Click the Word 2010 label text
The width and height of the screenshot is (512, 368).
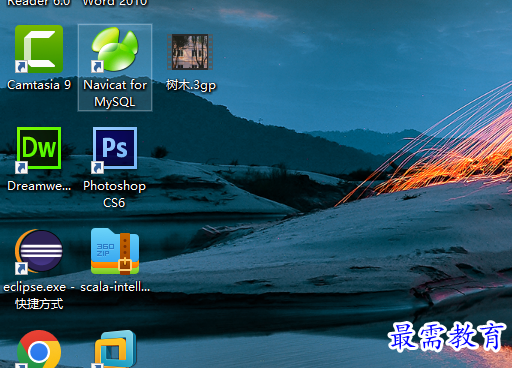115,3
